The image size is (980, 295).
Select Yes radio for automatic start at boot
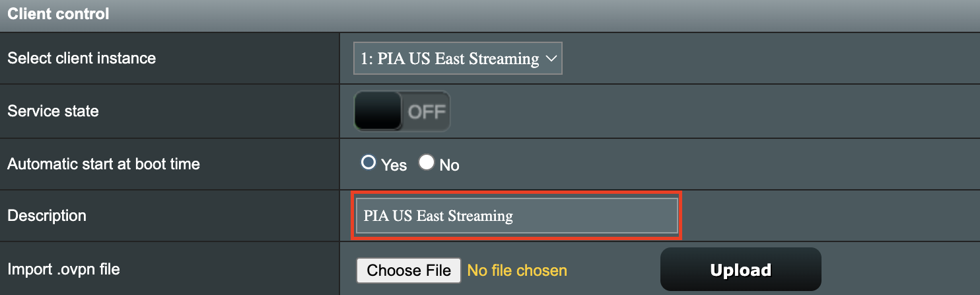click(368, 163)
